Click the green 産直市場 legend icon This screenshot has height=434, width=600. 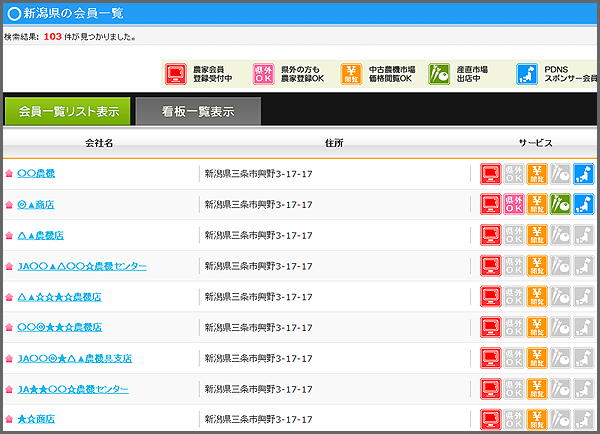pos(438,73)
